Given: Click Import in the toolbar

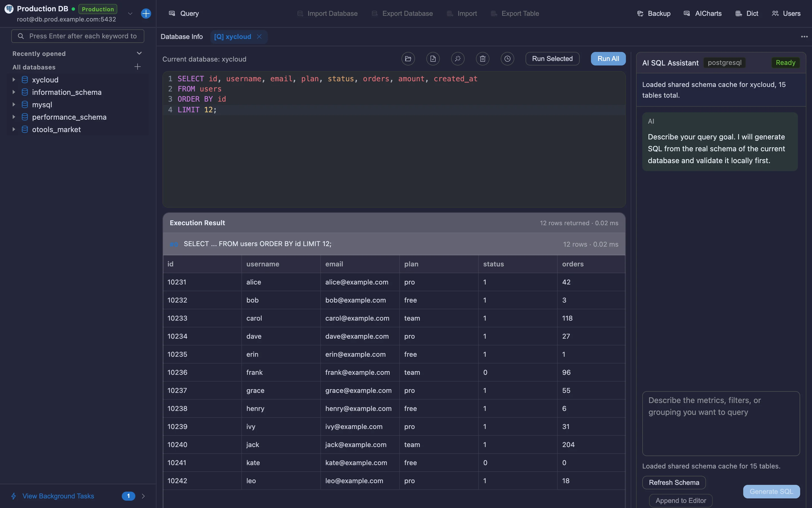Looking at the screenshot, I should coord(462,14).
